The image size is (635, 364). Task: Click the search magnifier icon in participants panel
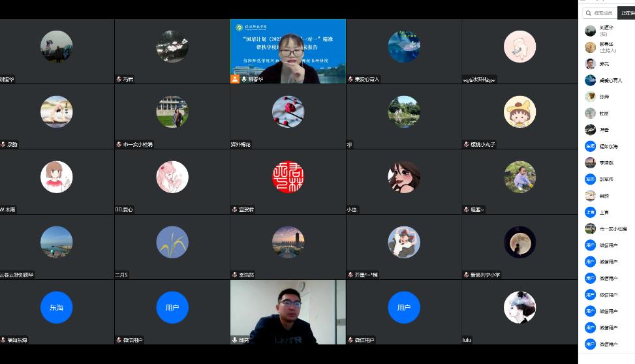(588, 13)
